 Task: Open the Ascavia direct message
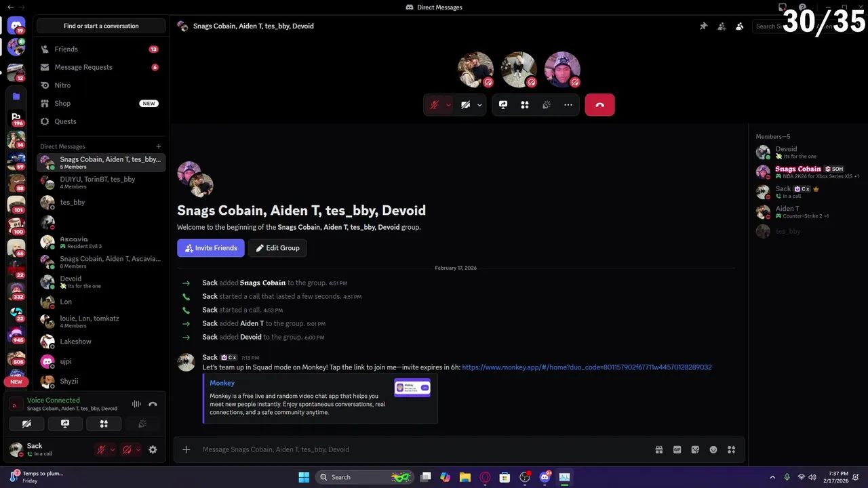pyautogui.click(x=101, y=242)
